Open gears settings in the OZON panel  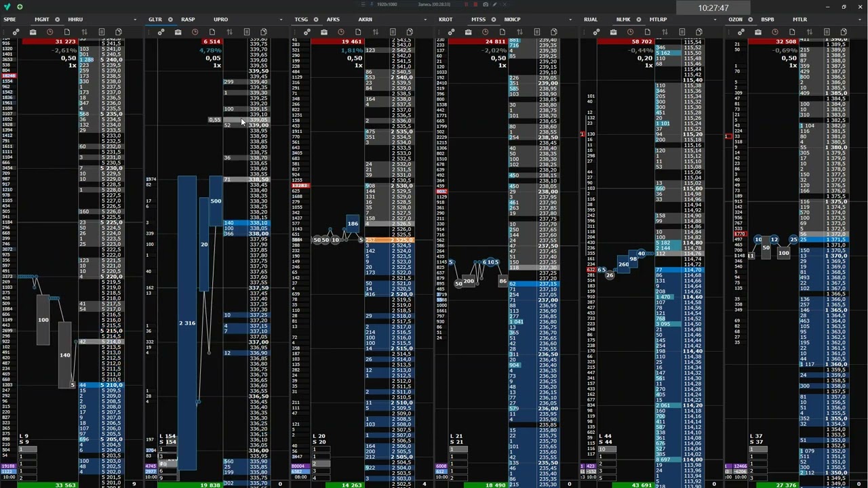point(741,32)
